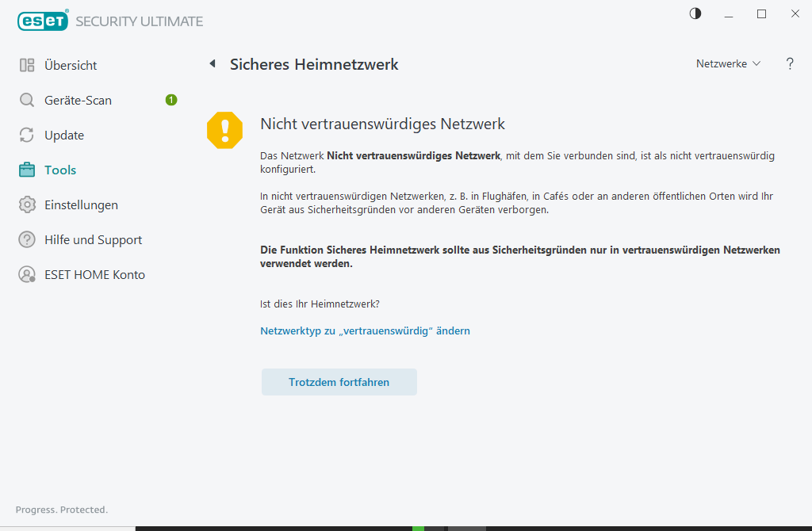This screenshot has height=531, width=812.
Task: Close the ESET window
Action: pos(795,14)
